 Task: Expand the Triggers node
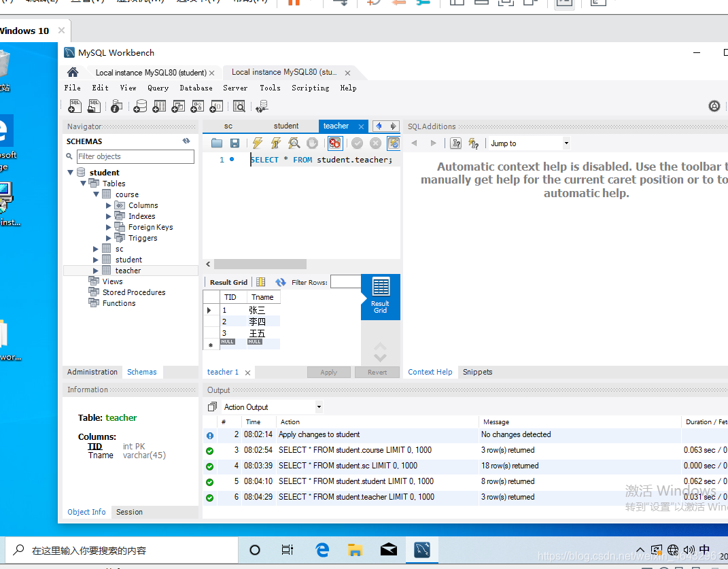click(x=109, y=238)
